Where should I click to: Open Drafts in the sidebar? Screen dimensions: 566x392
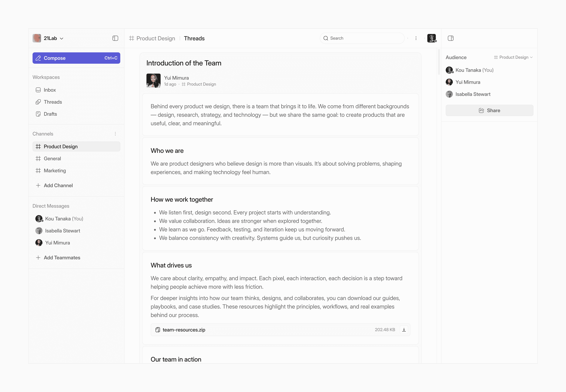50,114
